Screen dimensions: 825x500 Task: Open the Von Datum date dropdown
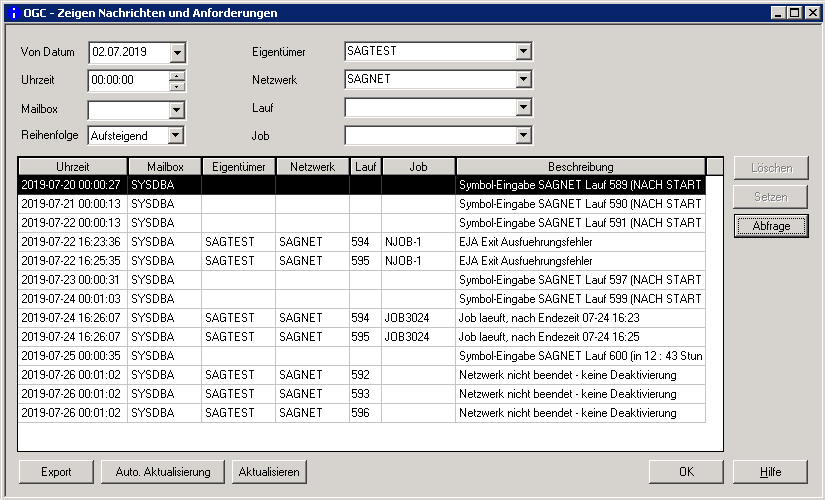click(177, 52)
